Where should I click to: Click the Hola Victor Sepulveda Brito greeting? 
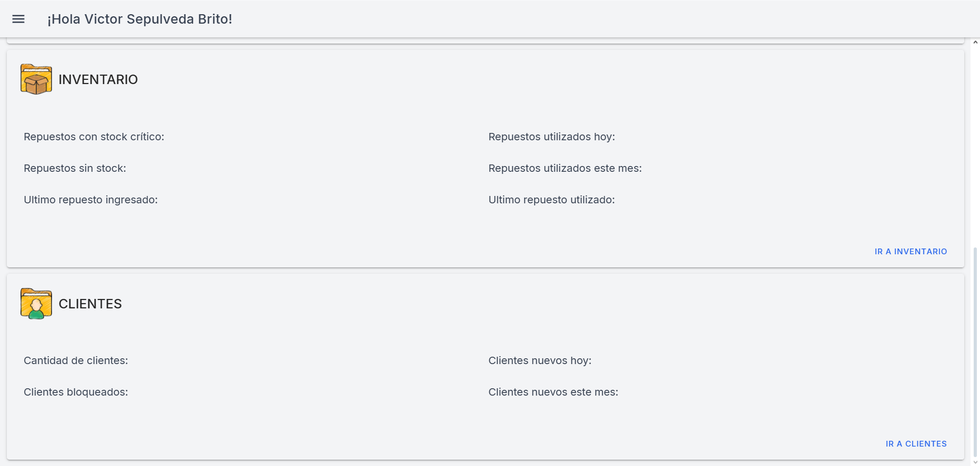coord(140,19)
